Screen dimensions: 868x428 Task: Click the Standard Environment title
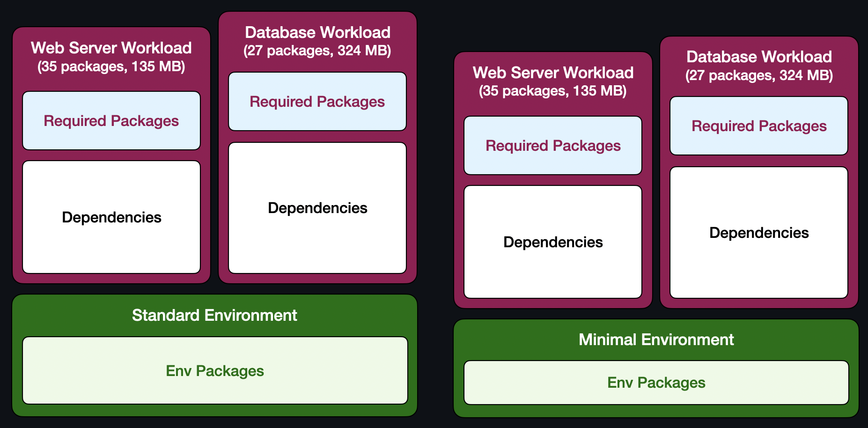click(214, 315)
